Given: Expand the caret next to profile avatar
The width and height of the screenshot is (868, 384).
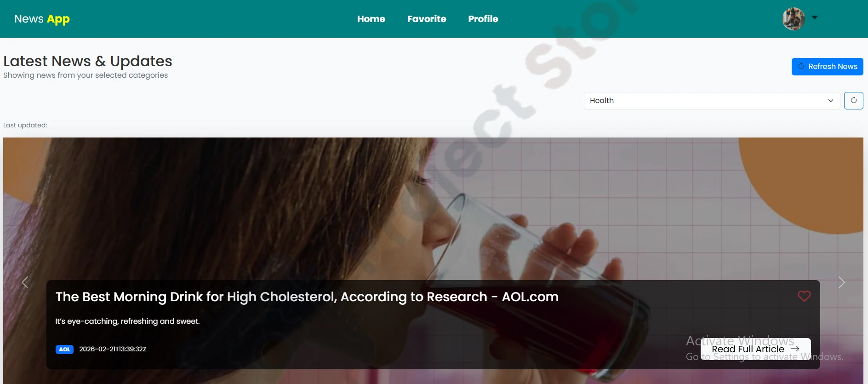Looking at the screenshot, I should (x=815, y=17).
